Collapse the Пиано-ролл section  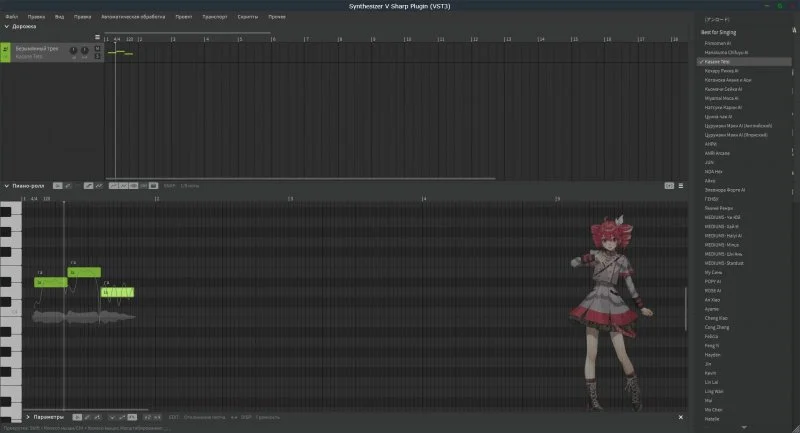click(7, 186)
